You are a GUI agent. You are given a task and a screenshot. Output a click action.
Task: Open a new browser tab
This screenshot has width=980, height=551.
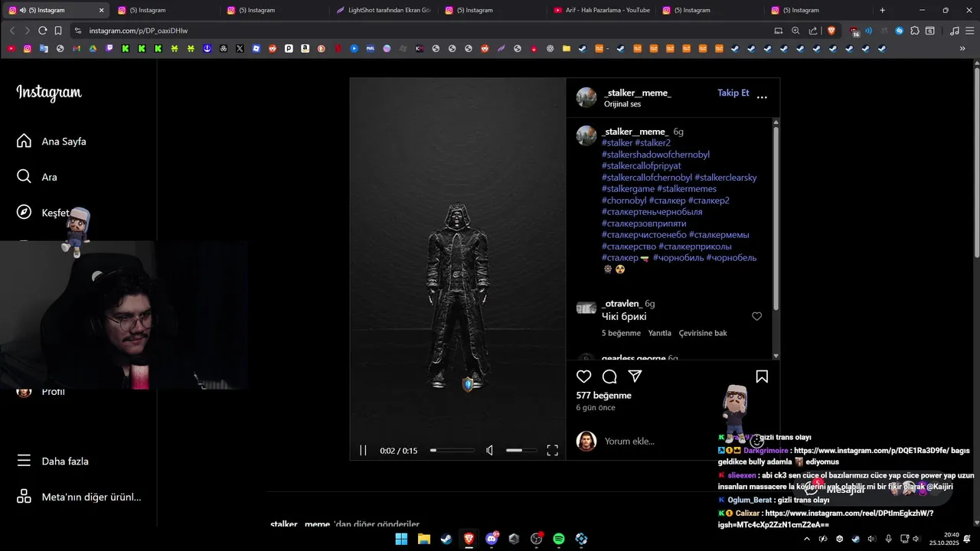click(x=882, y=10)
